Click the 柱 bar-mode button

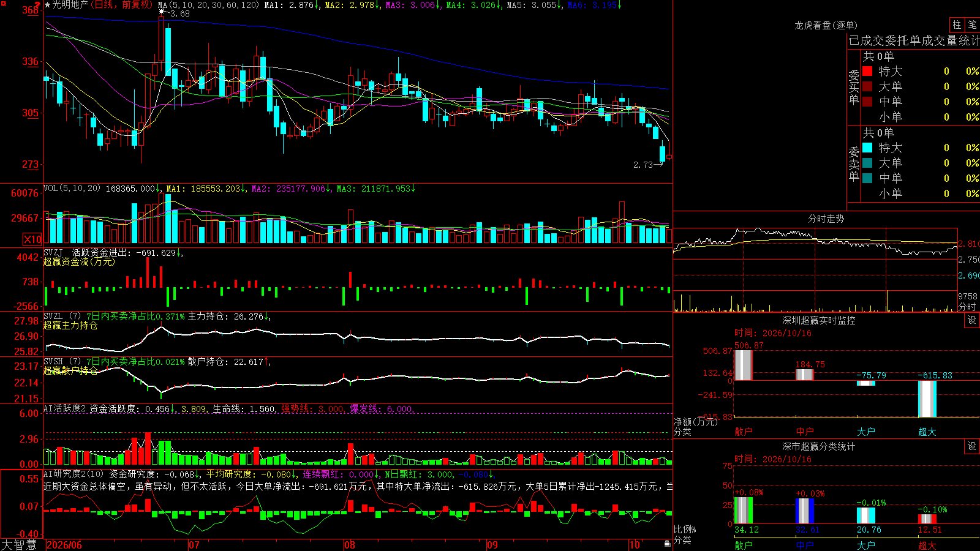(x=957, y=24)
